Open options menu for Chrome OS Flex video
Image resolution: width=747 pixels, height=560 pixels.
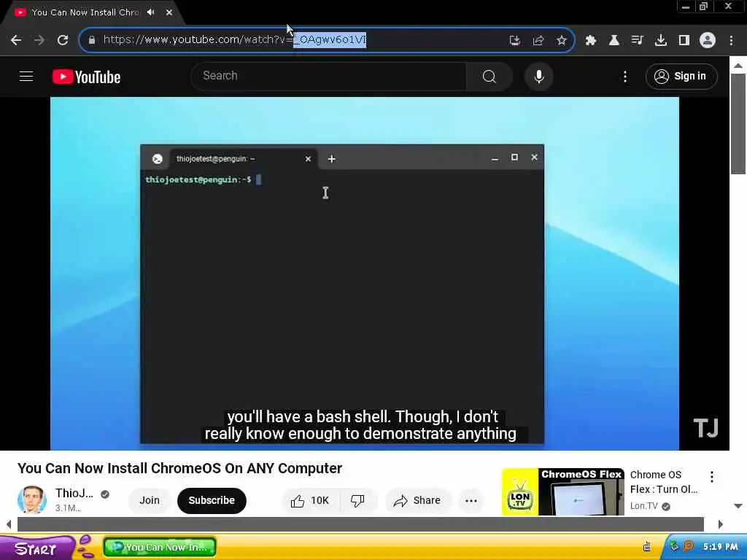tap(712, 477)
